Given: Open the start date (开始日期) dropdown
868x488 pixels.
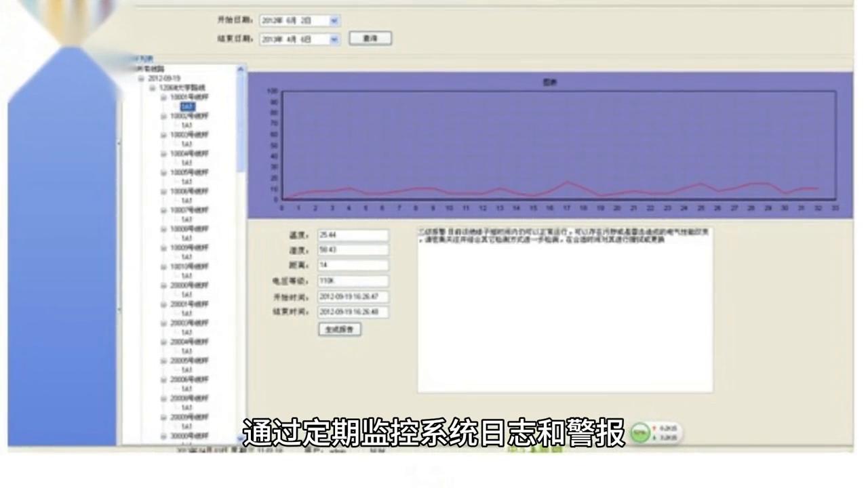Looking at the screenshot, I should click(x=333, y=20).
